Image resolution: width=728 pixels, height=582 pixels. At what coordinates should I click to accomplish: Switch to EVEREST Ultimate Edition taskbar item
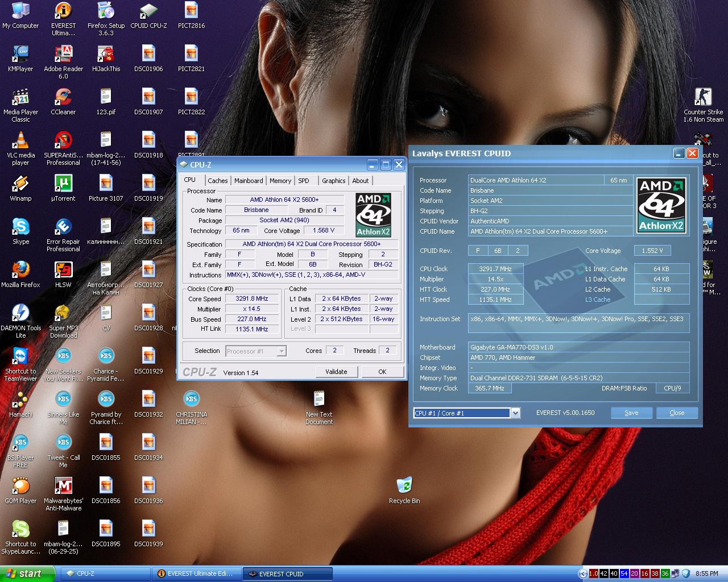pyautogui.click(x=196, y=573)
